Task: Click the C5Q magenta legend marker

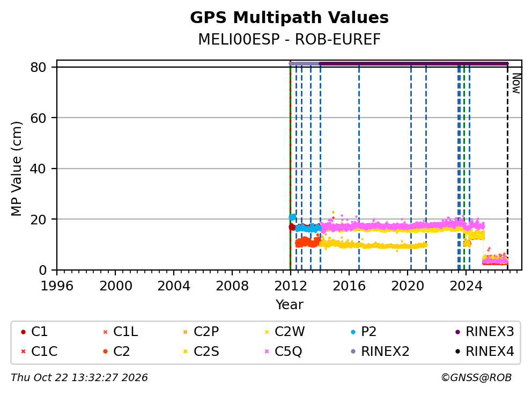Action: tap(267, 351)
